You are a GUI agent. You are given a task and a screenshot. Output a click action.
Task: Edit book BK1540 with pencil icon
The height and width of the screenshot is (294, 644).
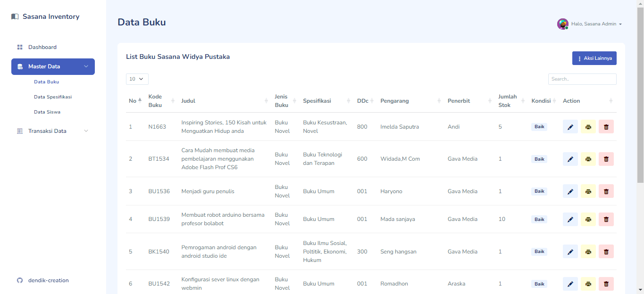pyautogui.click(x=570, y=252)
